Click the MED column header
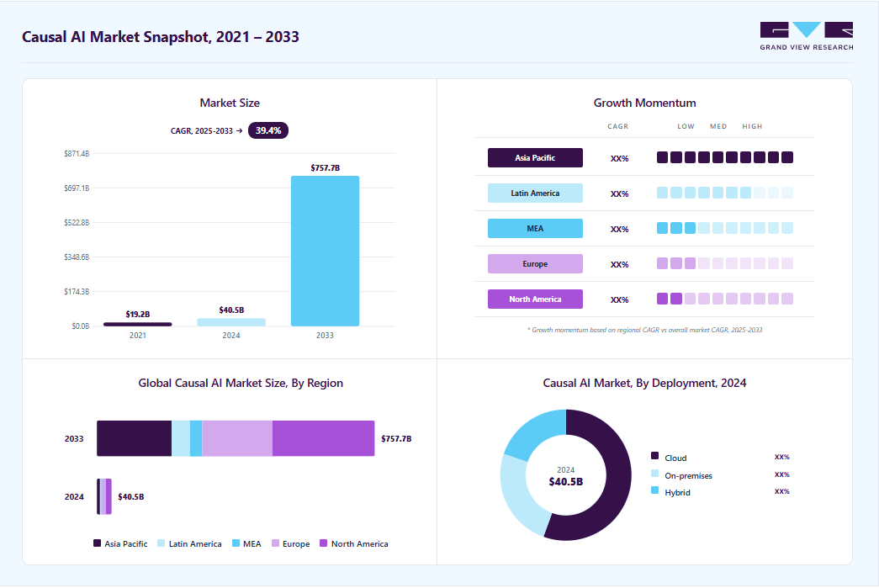 coord(718,127)
